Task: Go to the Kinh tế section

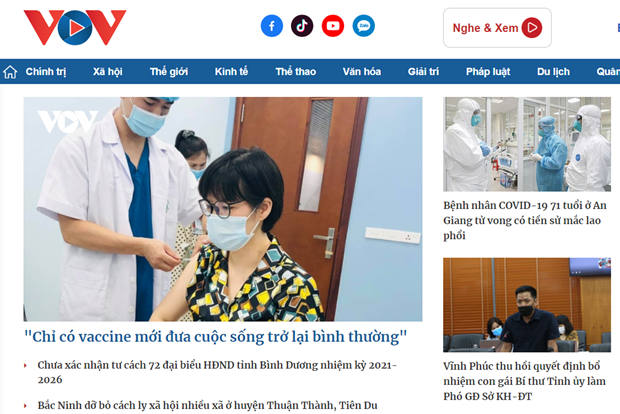Action: point(231,72)
